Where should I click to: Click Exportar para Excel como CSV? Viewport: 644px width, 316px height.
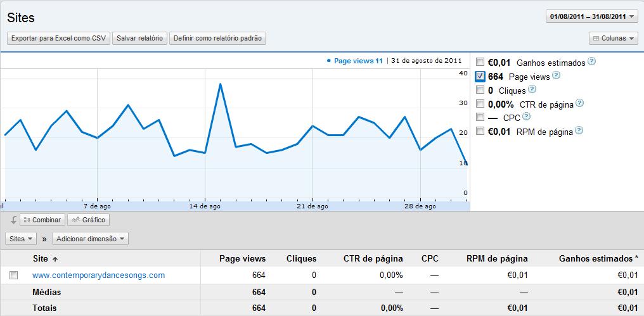(x=58, y=39)
